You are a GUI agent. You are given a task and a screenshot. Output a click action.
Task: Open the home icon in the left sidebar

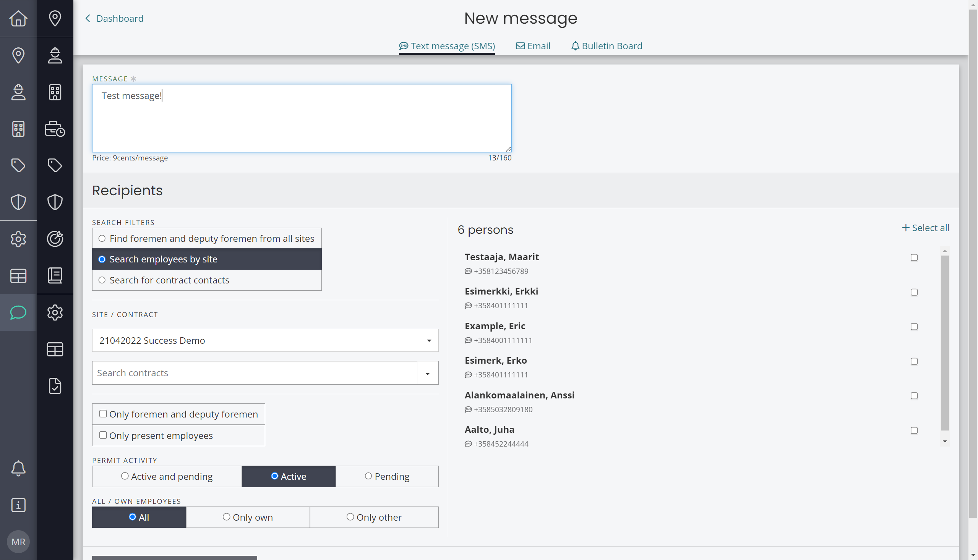pos(18,18)
